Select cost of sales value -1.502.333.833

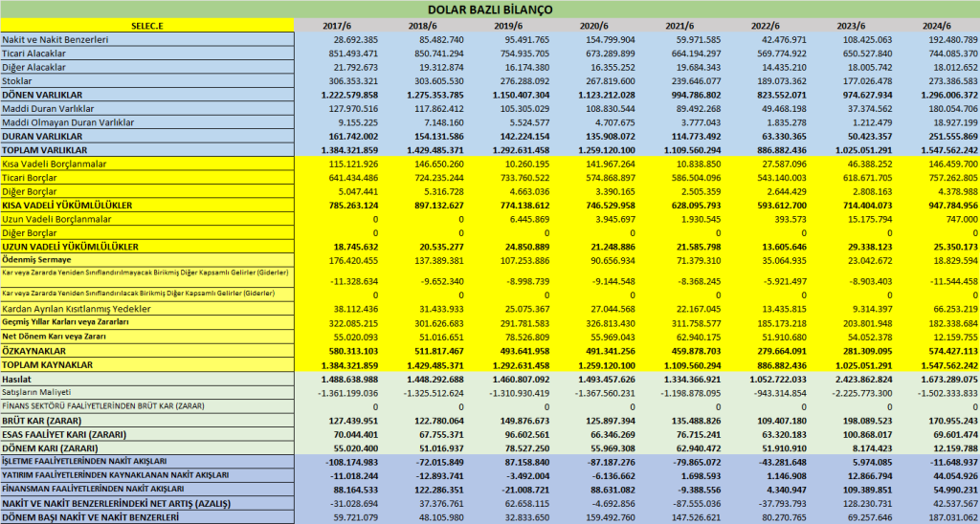pyautogui.click(x=947, y=392)
